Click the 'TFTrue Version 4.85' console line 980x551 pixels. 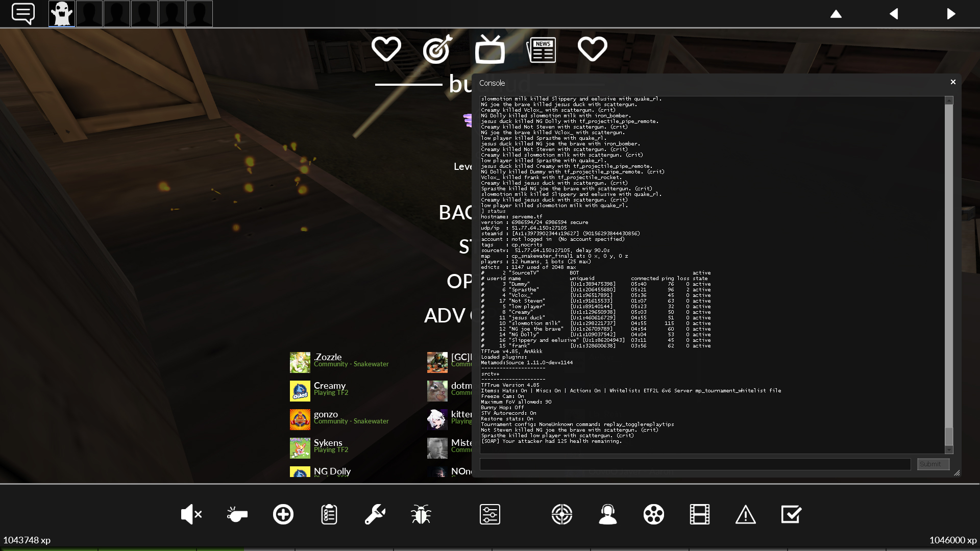[x=510, y=385]
